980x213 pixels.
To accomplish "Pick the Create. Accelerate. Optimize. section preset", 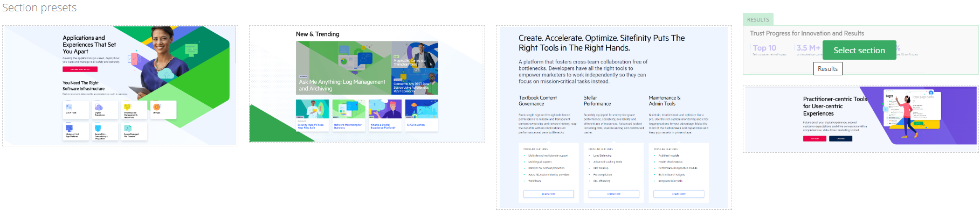I will 613,117.
